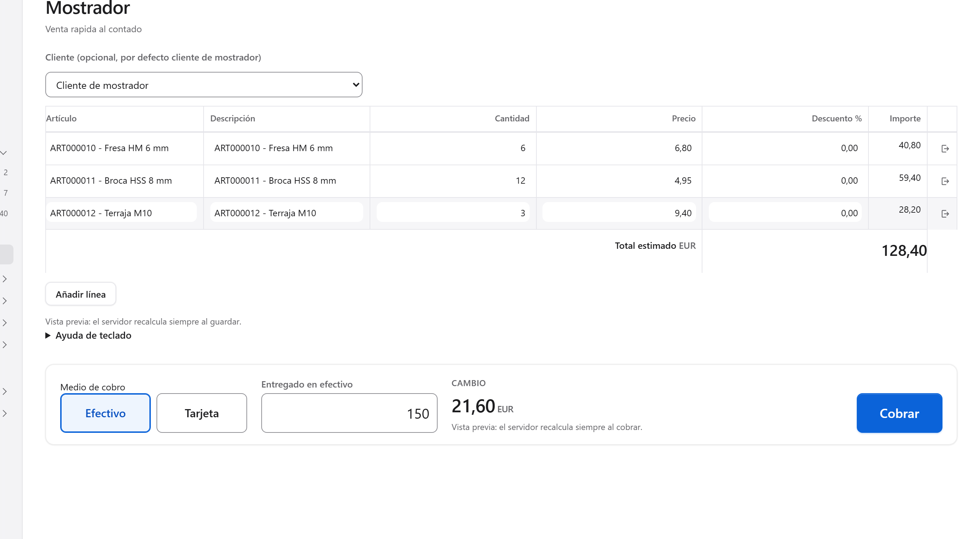Click the Cobrar button
The width and height of the screenshot is (980, 539).
[899, 413]
